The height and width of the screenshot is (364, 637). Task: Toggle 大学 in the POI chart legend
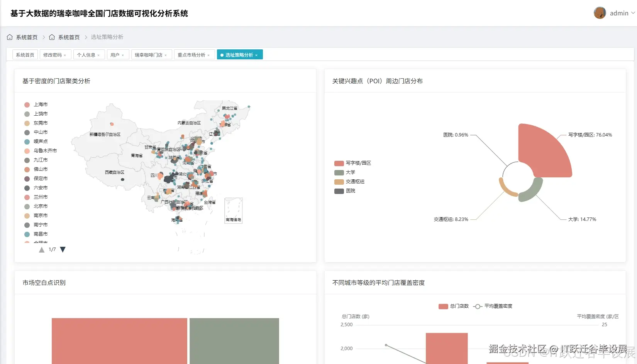point(345,172)
